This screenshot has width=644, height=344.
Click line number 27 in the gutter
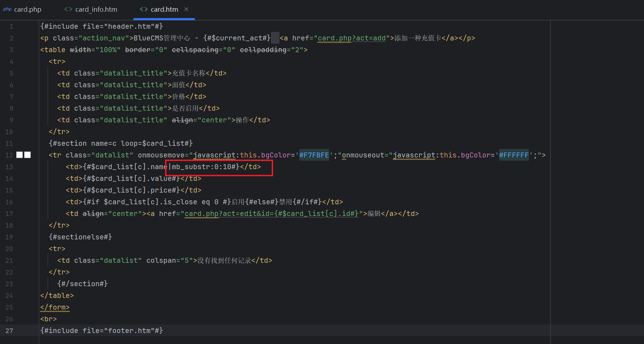tap(9, 331)
